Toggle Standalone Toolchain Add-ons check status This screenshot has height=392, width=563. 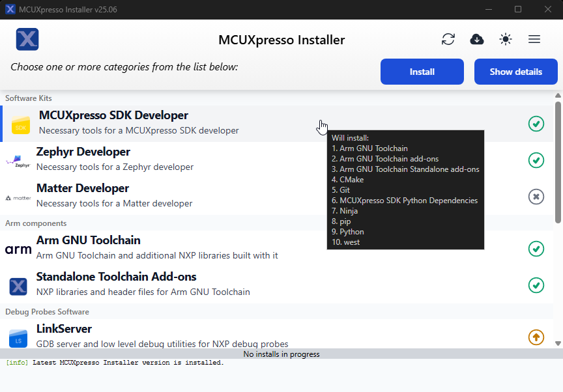536,285
